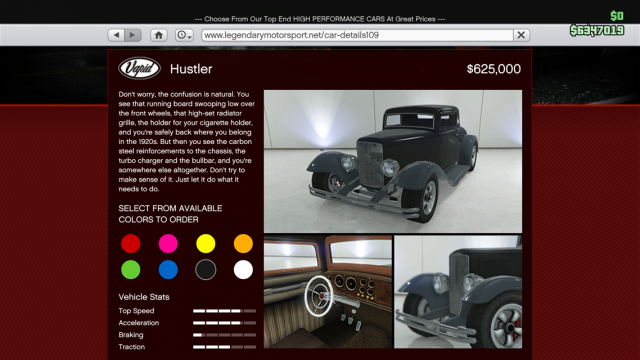640x360 pixels.
Task: Go back with the browser back arrow
Action: click(116, 35)
